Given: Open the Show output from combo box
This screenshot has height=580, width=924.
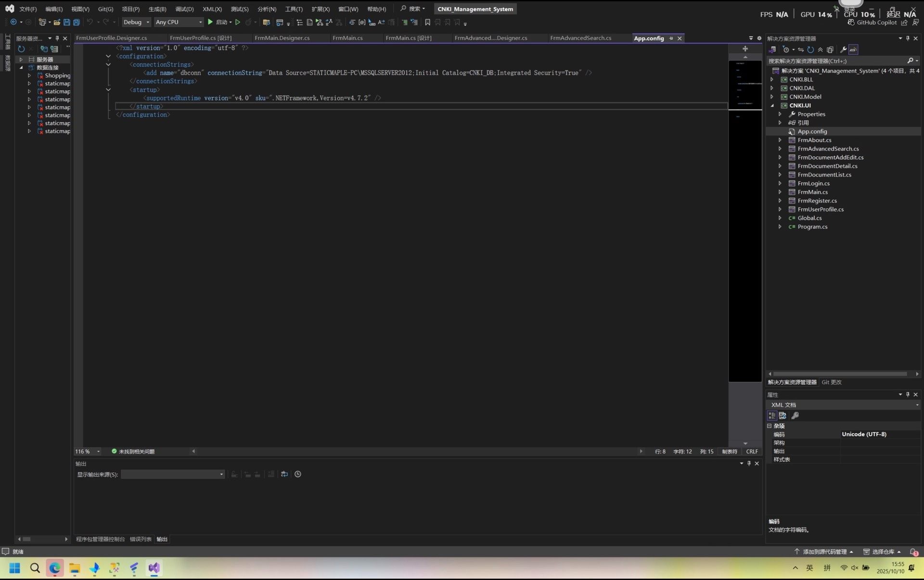Looking at the screenshot, I should [172, 475].
